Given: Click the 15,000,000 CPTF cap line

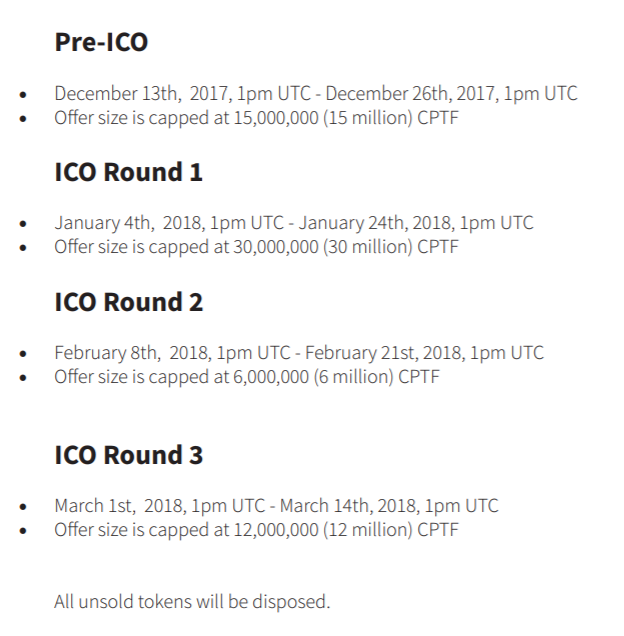Looking at the screenshot, I should [256, 118].
